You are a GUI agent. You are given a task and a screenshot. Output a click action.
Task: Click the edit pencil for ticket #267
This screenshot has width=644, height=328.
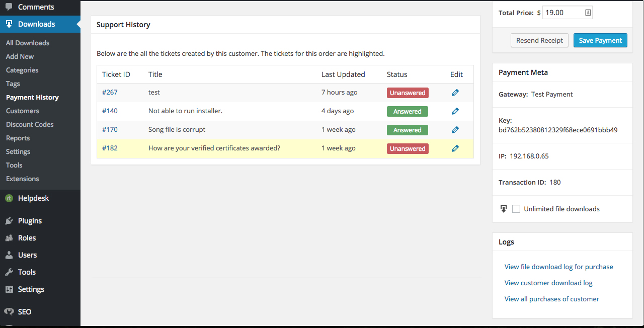455,93
